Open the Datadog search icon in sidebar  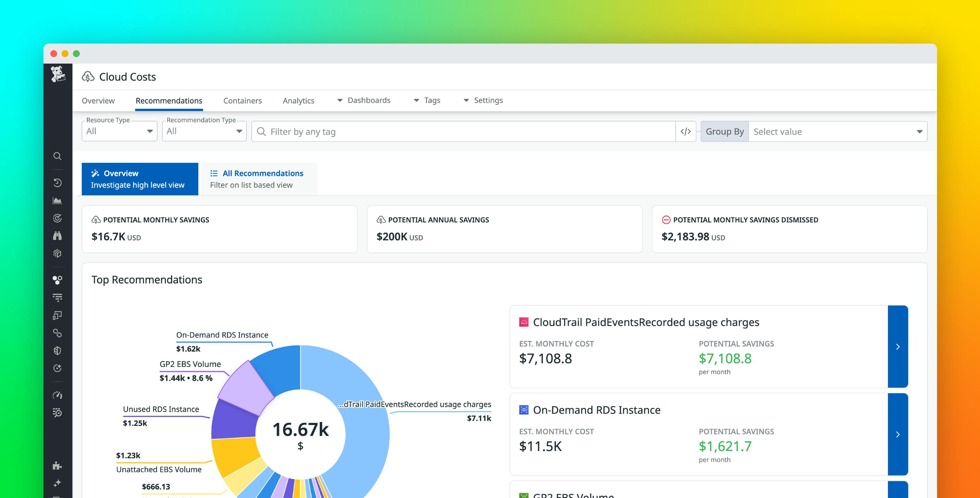pyautogui.click(x=58, y=156)
